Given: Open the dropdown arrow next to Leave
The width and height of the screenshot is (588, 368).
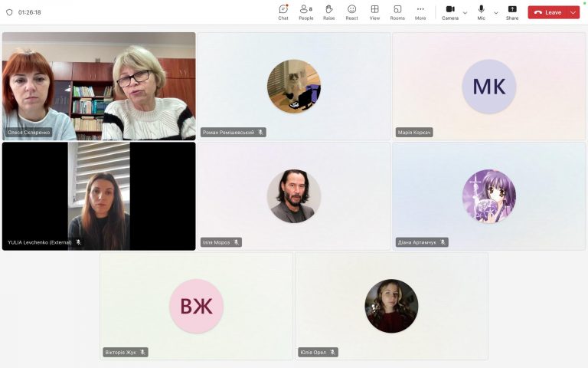Looking at the screenshot, I should (573, 12).
